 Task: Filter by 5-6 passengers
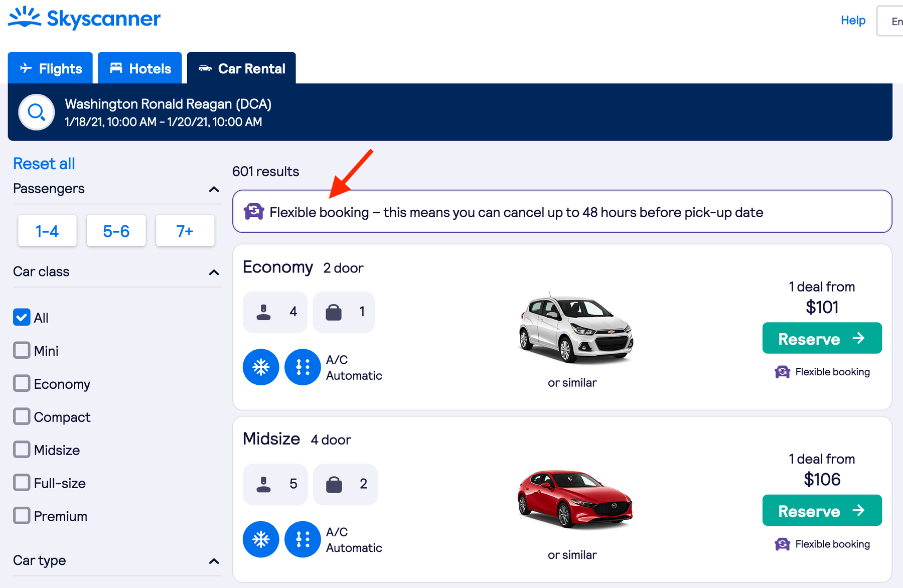[116, 231]
